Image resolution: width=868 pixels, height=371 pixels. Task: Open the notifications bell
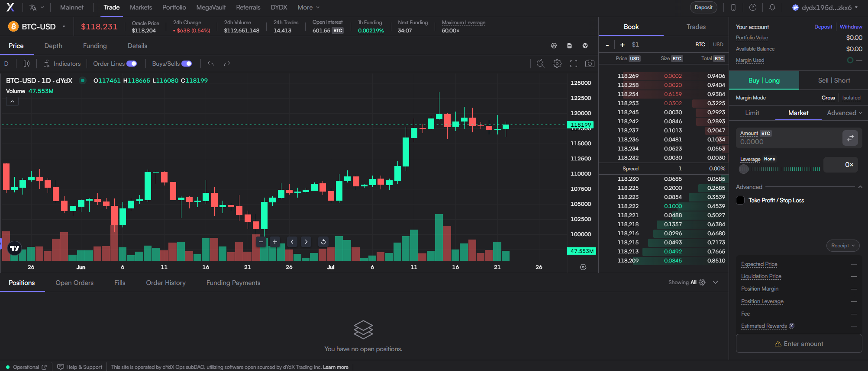772,7
